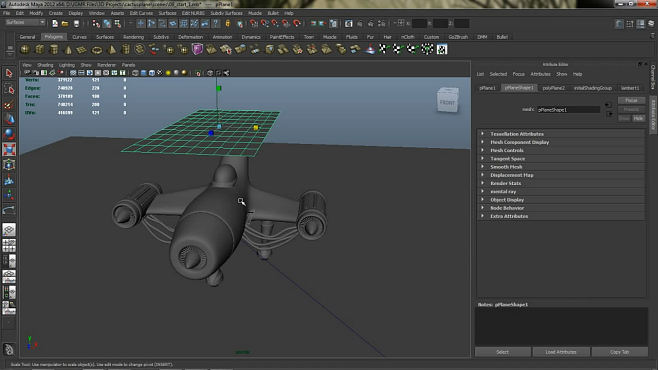Image resolution: width=658 pixels, height=370 pixels.
Task: Switch to the Rendering shelf tab
Action: tap(133, 37)
